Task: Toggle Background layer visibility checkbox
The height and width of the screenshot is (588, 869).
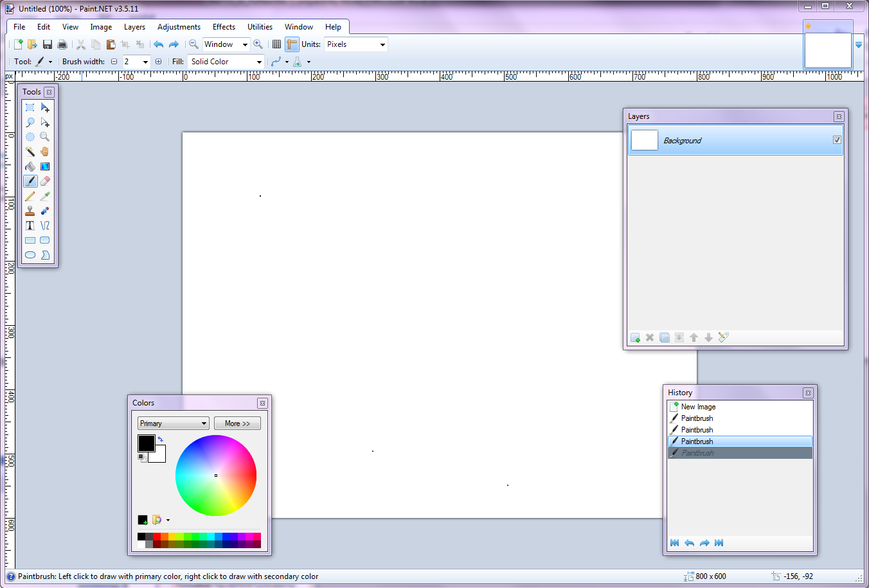Action: [x=837, y=140]
